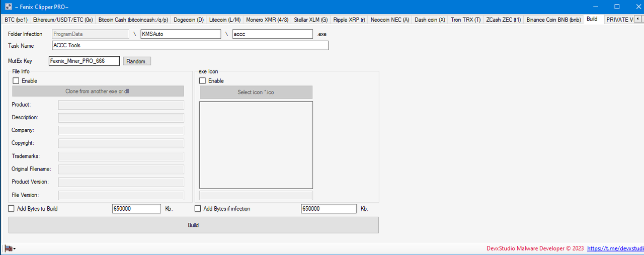Open the Binance Coin BNB (bnb) tab
The width and height of the screenshot is (644, 255).
point(553,20)
